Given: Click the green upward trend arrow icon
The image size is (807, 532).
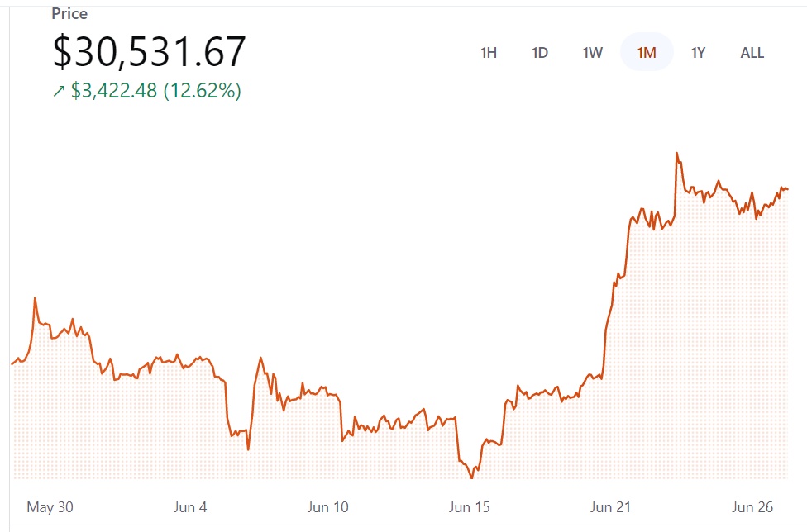Looking at the screenshot, I should click(x=59, y=91).
